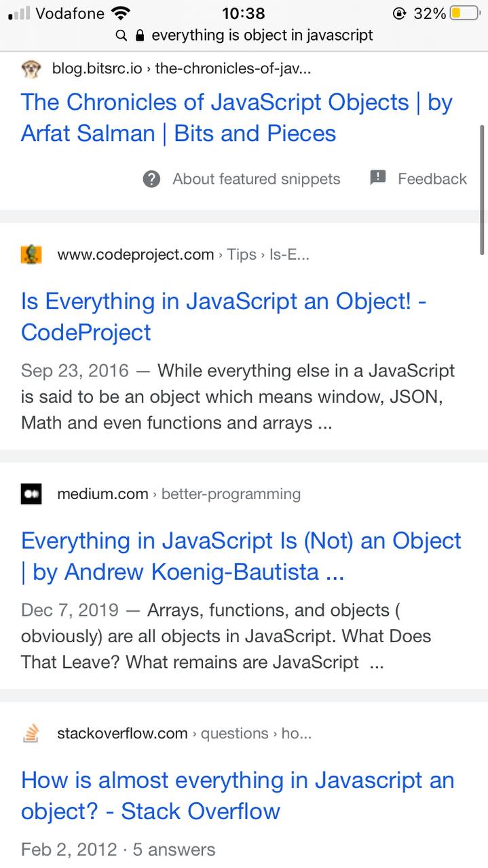This screenshot has width=488, height=868.
Task: Tap stackoverflow.com questions breadcrumb URL
Action: [185, 733]
